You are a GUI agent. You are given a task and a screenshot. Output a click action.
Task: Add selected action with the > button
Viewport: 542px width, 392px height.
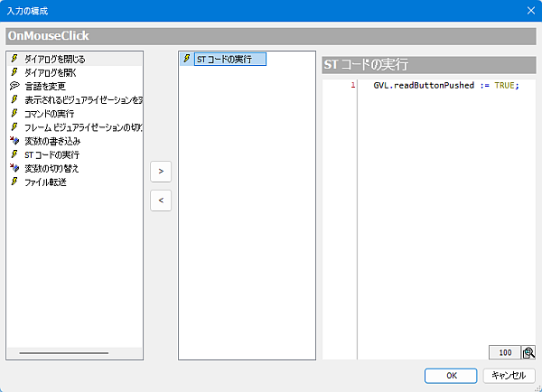[x=161, y=170]
